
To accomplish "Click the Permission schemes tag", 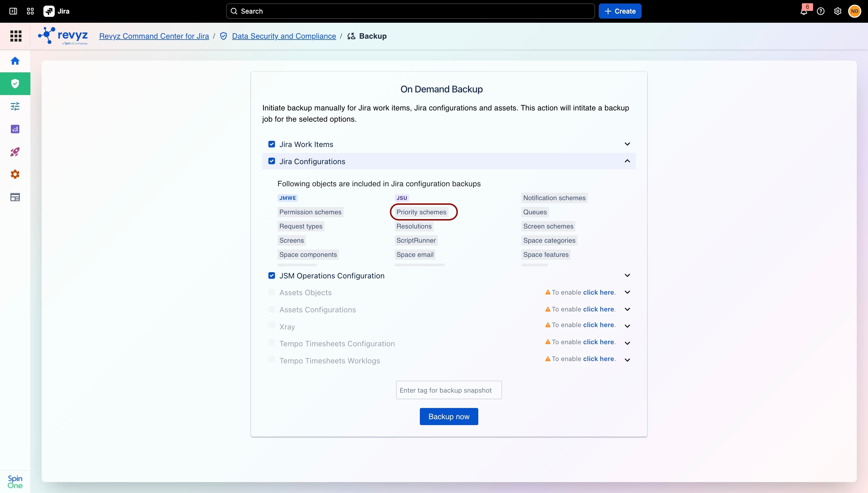I will point(310,212).
